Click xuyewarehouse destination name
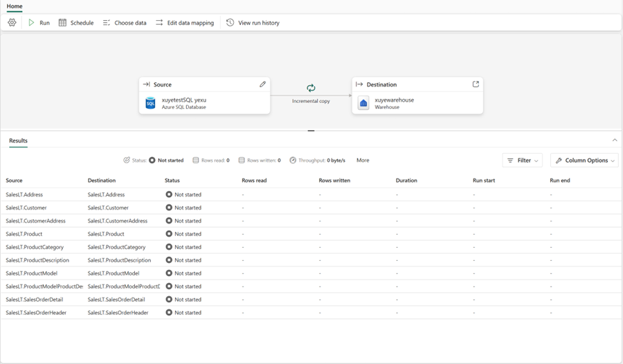This screenshot has height=364, width=623. click(394, 100)
